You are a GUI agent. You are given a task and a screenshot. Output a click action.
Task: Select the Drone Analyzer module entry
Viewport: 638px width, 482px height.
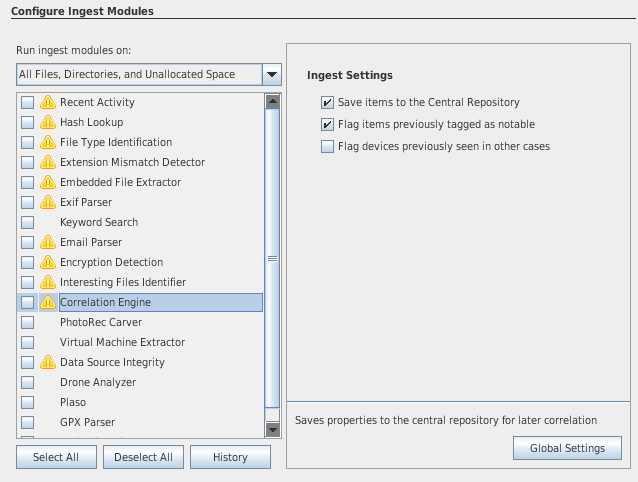click(x=97, y=382)
